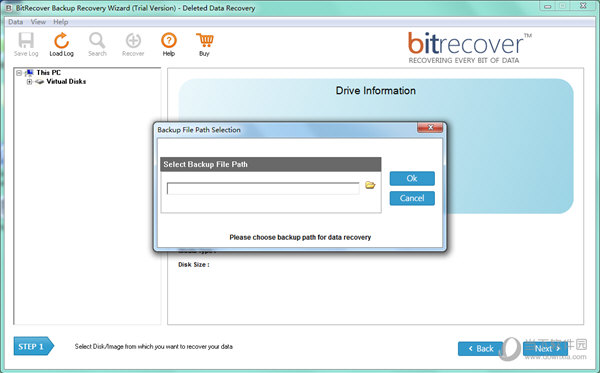The width and height of the screenshot is (600, 373).
Task: Open the Data menu
Action: (16, 22)
